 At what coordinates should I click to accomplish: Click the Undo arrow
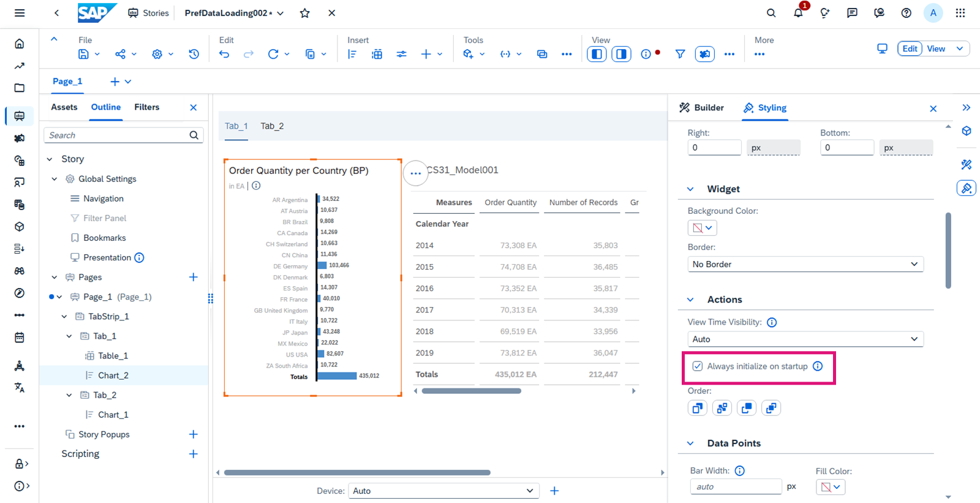(x=224, y=54)
